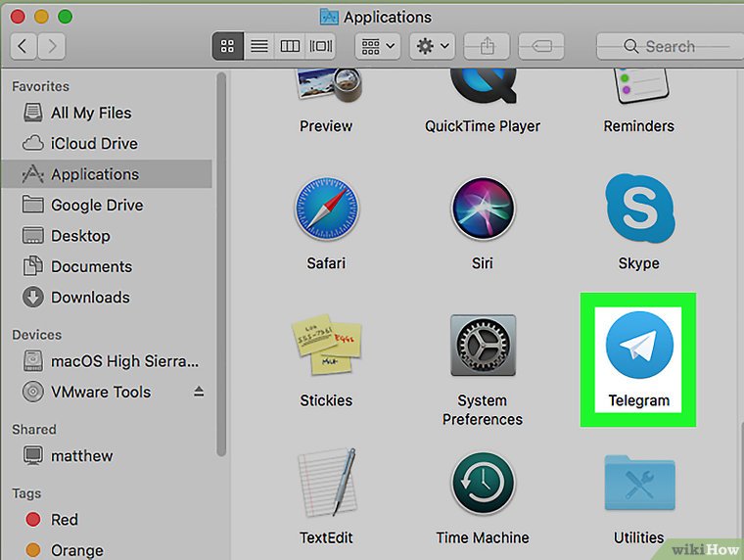Image resolution: width=744 pixels, height=560 pixels.
Task: Eject the VMware Tools volume
Action: [x=199, y=392]
